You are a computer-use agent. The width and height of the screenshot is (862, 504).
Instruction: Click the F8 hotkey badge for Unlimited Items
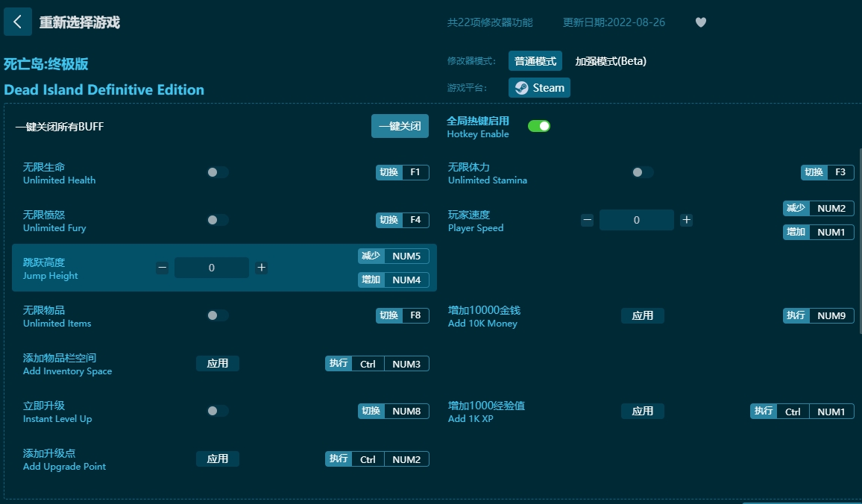[x=415, y=315]
